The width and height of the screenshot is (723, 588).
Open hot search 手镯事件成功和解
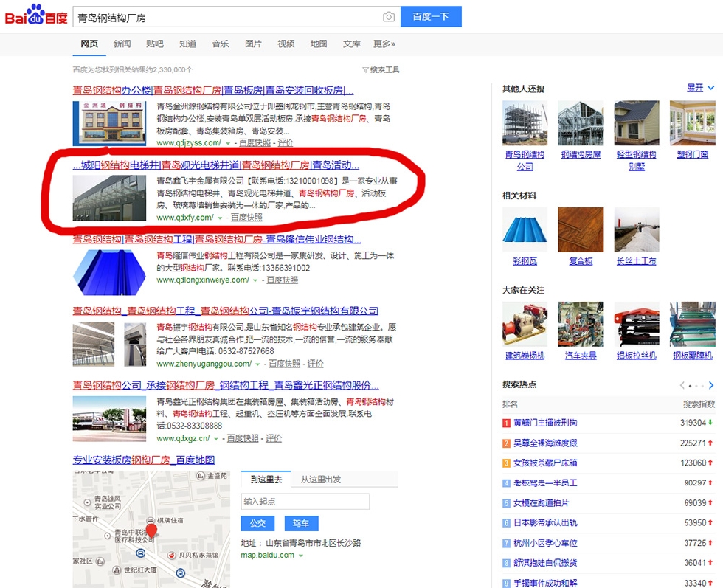point(545,583)
